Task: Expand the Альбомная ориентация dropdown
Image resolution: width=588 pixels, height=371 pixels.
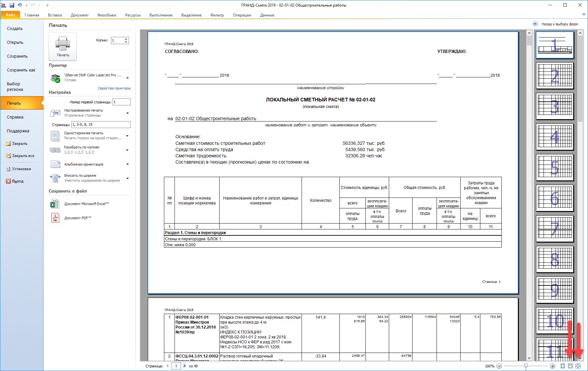Action: 127,164
